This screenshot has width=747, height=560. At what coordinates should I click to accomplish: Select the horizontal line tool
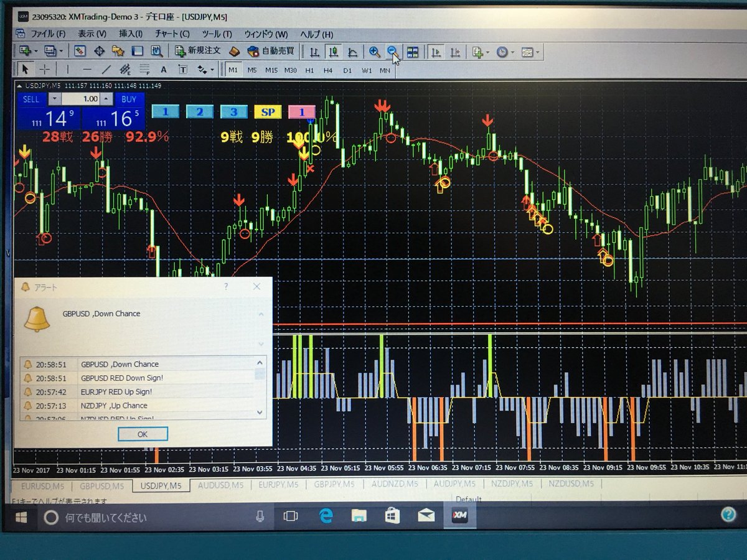coord(87,69)
